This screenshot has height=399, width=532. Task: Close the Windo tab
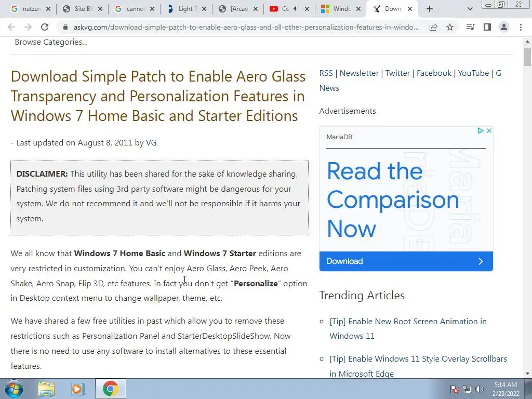(358, 9)
